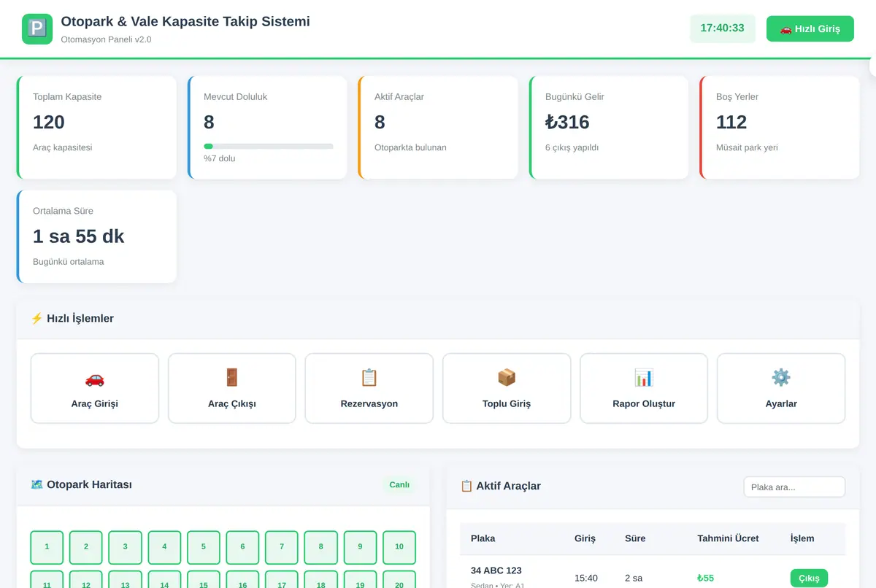Click the Tahmini Ücret column header

(728, 538)
